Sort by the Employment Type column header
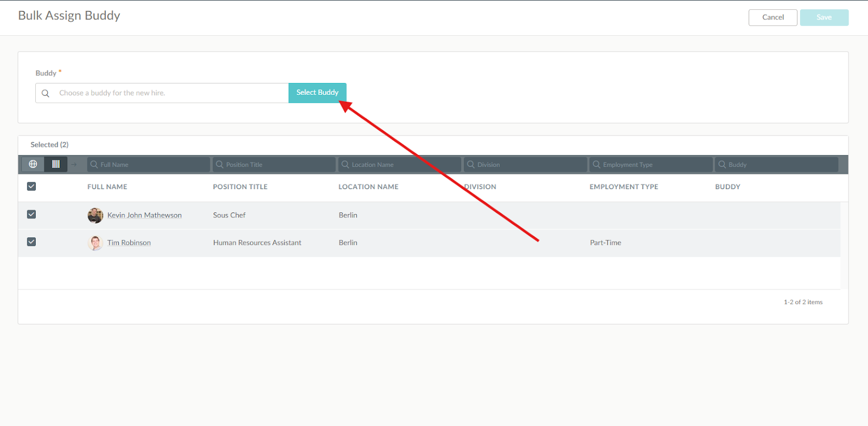Image resolution: width=868 pixels, height=426 pixels. [x=623, y=187]
